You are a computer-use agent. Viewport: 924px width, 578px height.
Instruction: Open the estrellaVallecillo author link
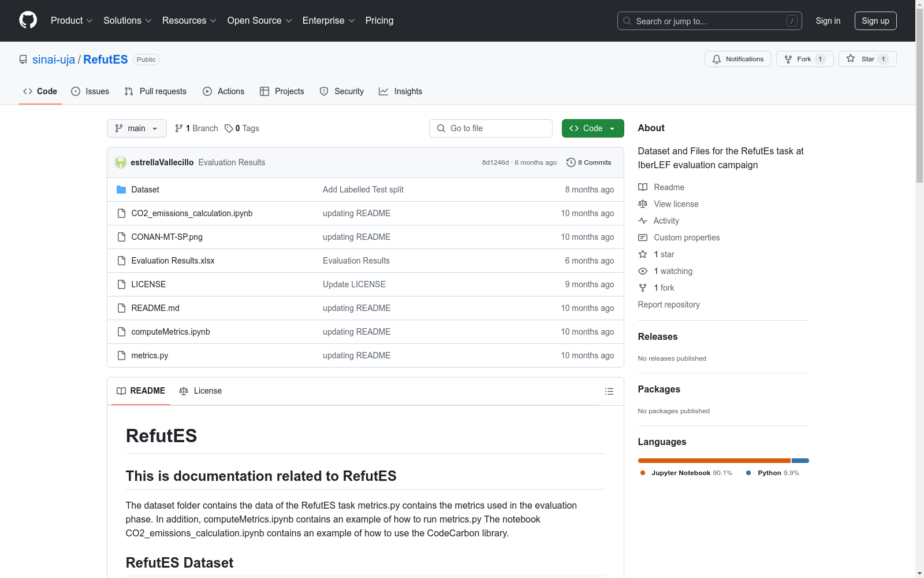(x=162, y=162)
